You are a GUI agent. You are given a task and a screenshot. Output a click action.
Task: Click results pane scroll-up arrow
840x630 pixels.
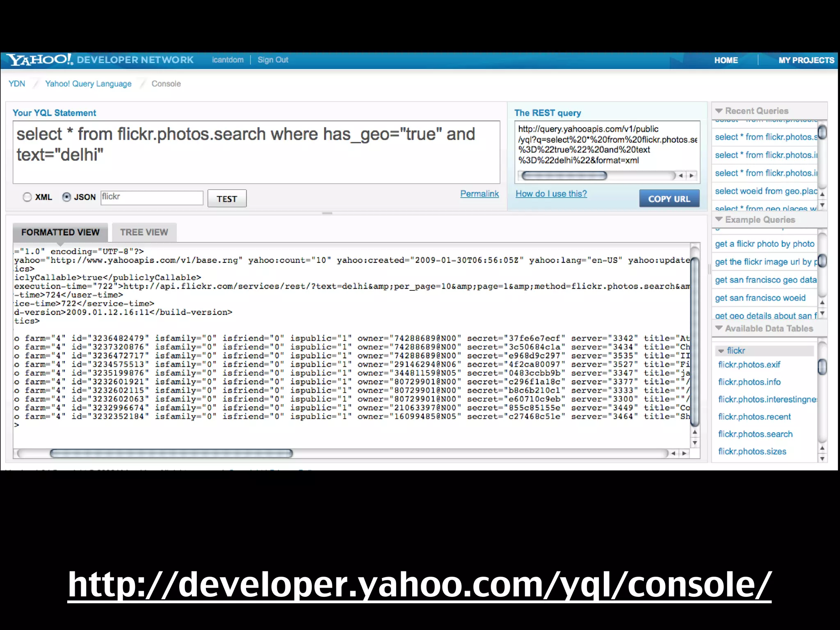pyautogui.click(x=695, y=432)
